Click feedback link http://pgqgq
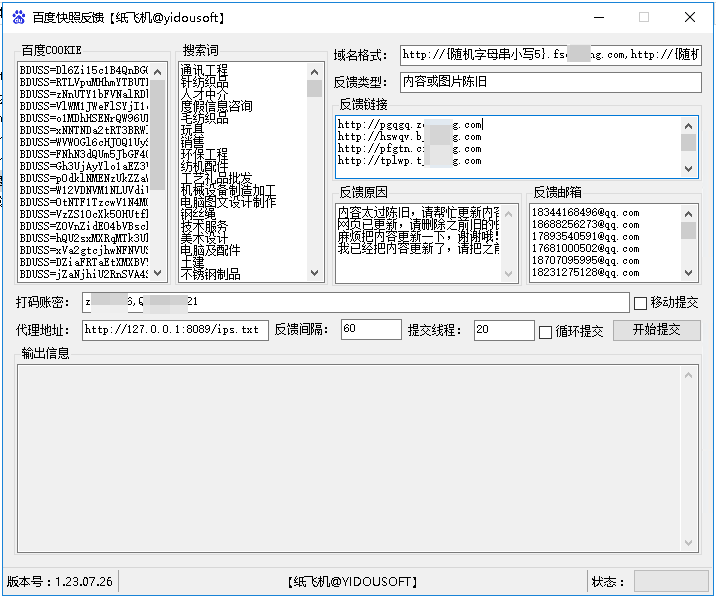 pos(410,125)
